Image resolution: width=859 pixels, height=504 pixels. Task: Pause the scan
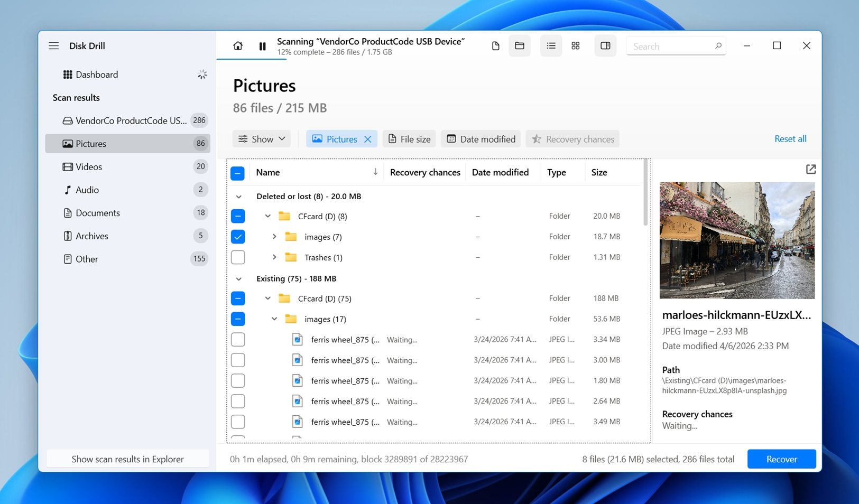pyautogui.click(x=262, y=46)
